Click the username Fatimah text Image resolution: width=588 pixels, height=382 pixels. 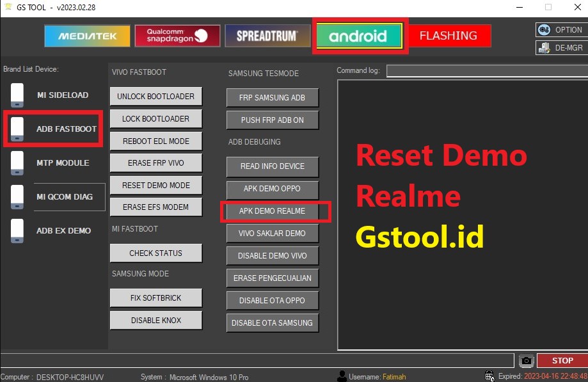[x=394, y=377]
